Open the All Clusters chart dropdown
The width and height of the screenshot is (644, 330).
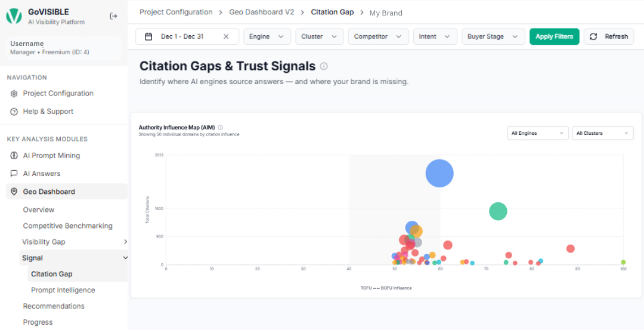pyautogui.click(x=602, y=133)
